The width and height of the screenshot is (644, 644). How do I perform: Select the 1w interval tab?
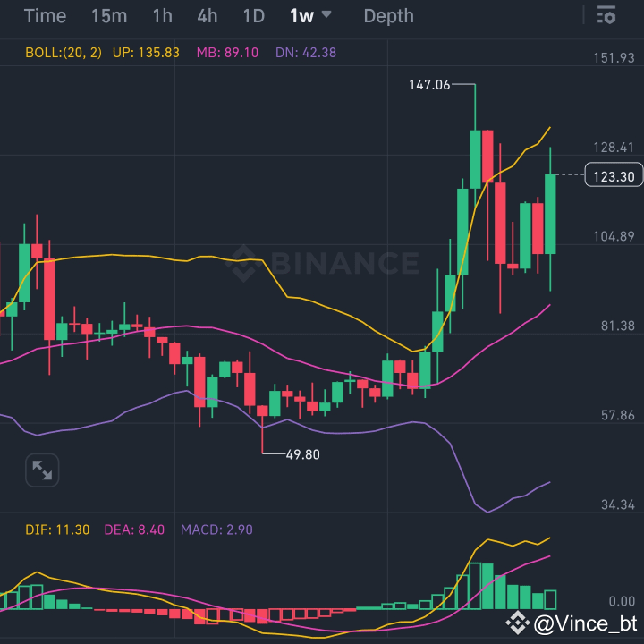click(302, 16)
